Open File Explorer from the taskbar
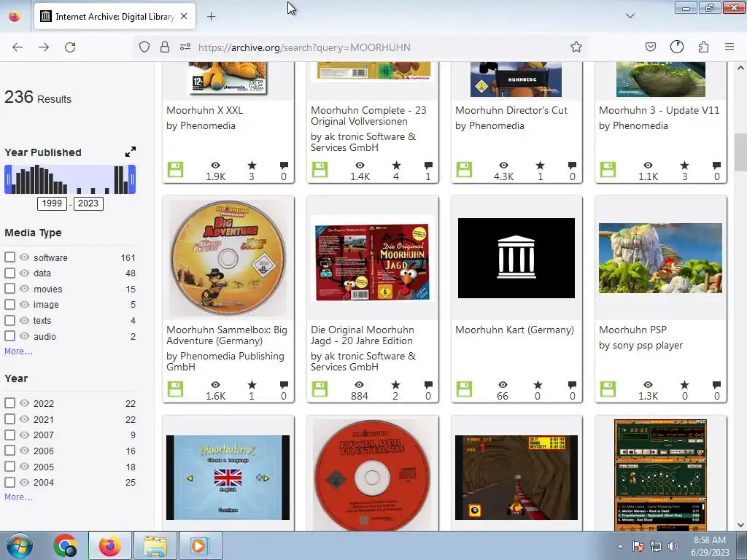747x560 pixels. point(155,545)
